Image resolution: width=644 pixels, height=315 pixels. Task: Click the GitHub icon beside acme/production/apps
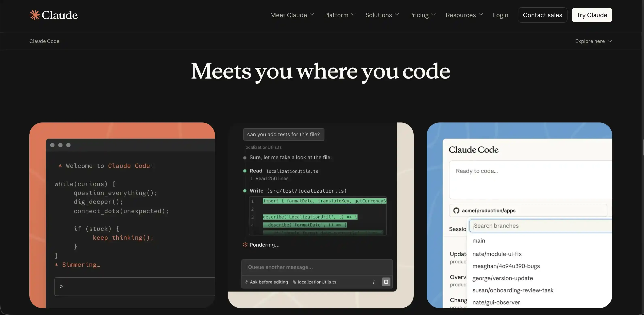pos(456,211)
